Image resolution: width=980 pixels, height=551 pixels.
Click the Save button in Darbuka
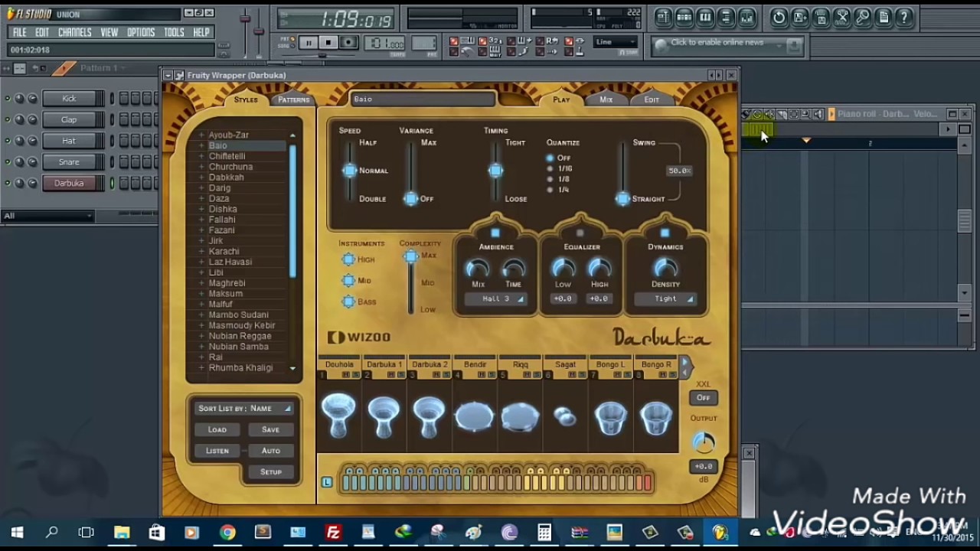pyautogui.click(x=270, y=429)
